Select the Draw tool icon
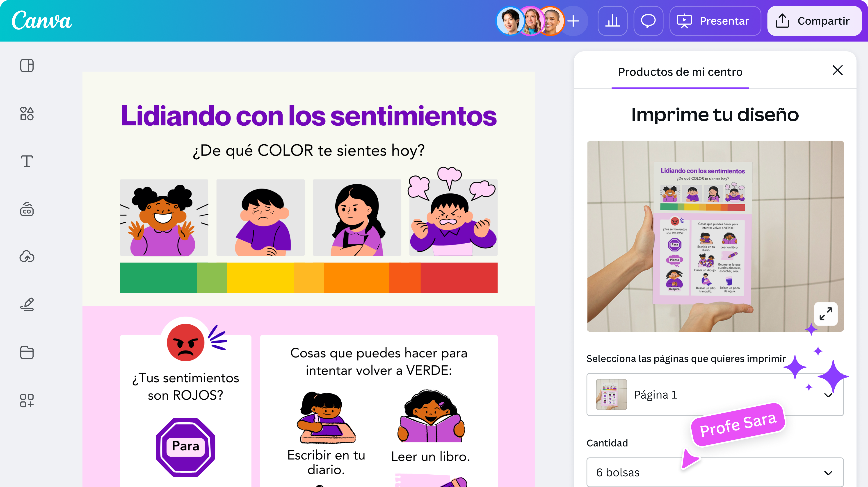This screenshot has height=487, width=868. point(27,304)
